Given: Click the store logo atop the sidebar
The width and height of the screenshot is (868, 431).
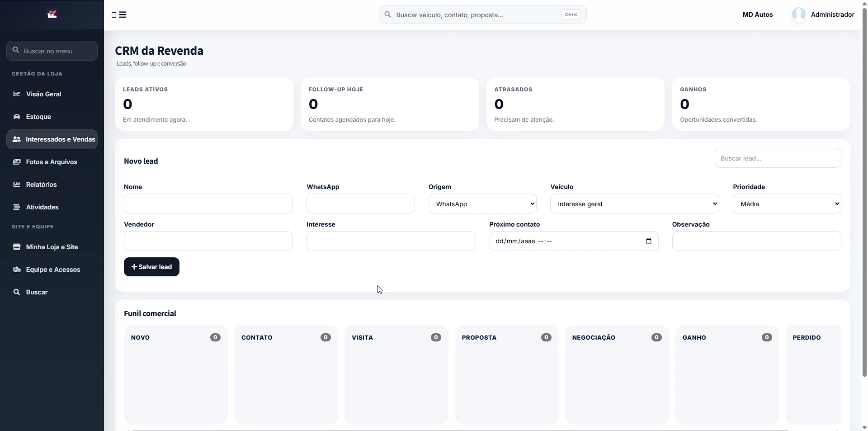Looking at the screenshot, I should click(52, 14).
